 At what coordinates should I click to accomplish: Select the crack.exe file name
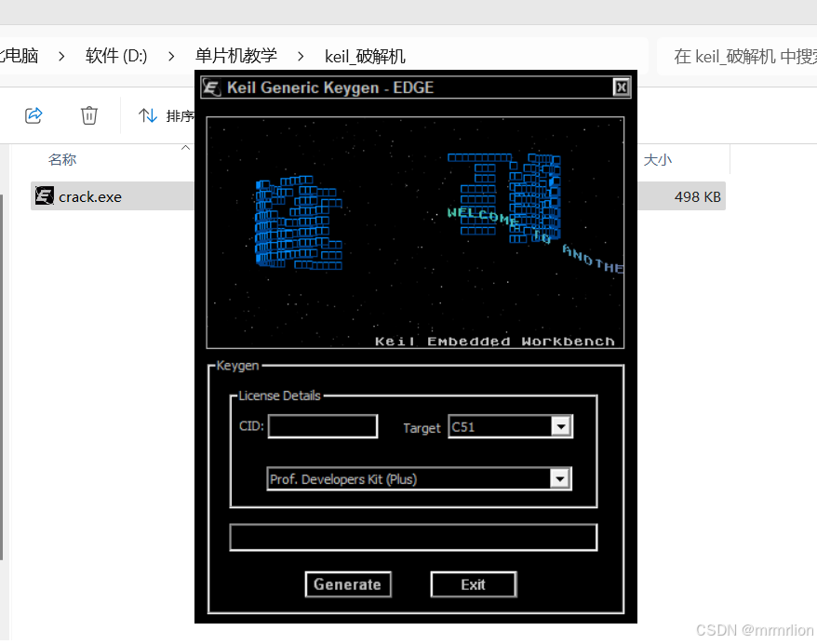tap(90, 197)
